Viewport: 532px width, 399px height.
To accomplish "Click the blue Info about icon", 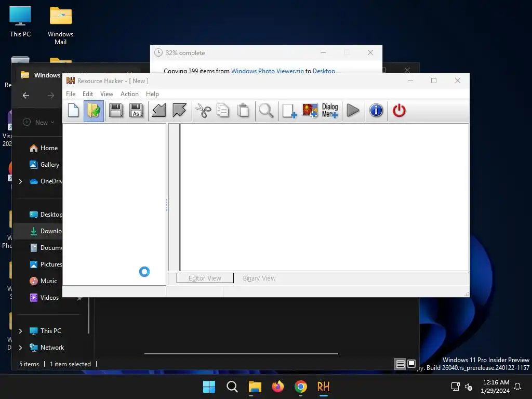I will [x=376, y=111].
